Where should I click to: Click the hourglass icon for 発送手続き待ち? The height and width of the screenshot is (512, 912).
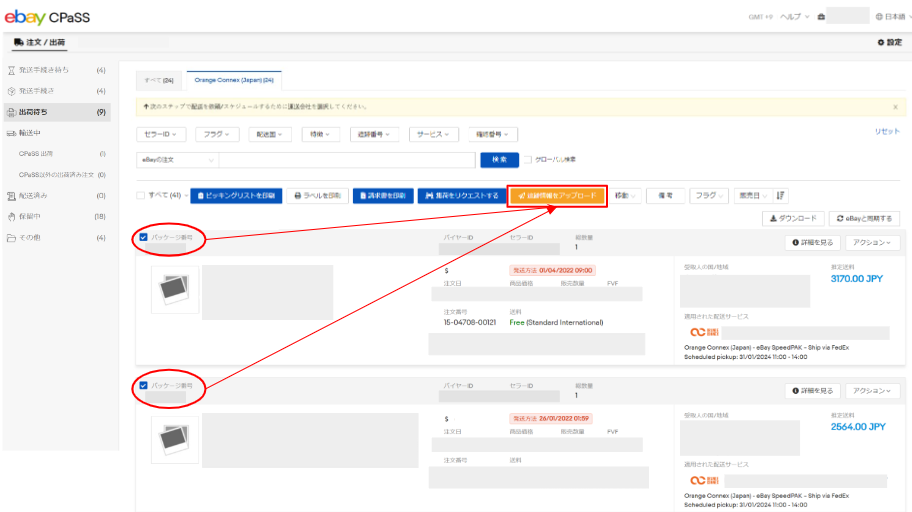[x=11, y=70]
